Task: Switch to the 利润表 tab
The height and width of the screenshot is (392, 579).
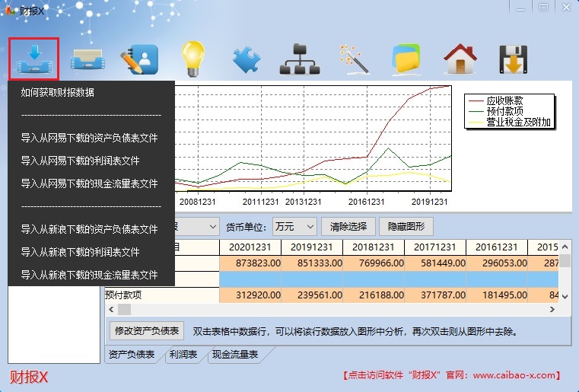Action: click(x=183, y=355)
